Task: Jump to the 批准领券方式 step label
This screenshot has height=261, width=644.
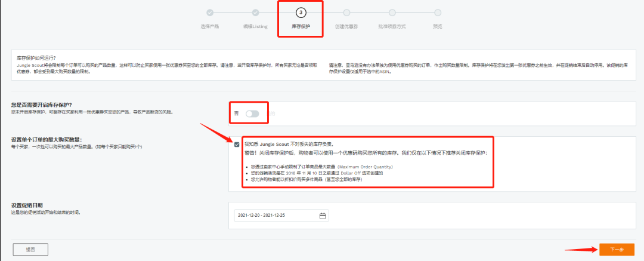Action: (x=392, y=26)
